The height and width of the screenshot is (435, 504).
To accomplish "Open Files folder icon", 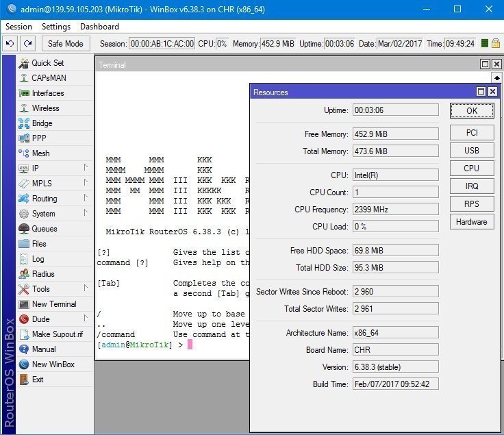I will pos(24,244).
